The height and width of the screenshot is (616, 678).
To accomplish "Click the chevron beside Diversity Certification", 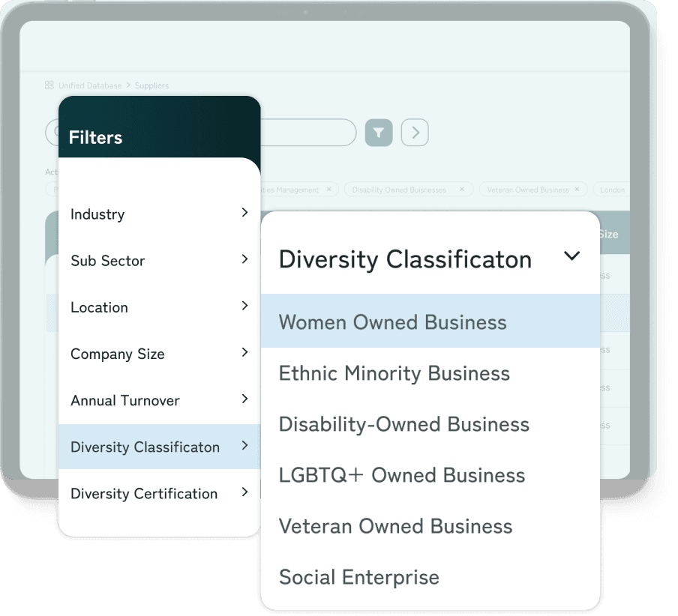I will [x=244, y=493].
